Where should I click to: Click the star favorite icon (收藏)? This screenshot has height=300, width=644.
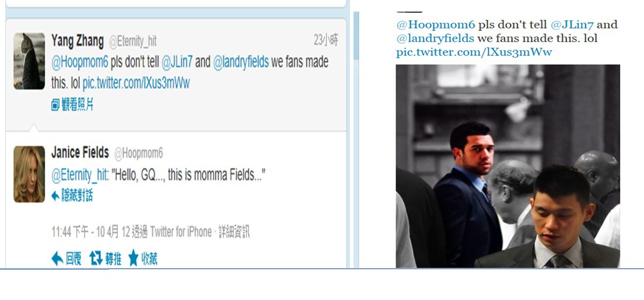coord(134,258)
